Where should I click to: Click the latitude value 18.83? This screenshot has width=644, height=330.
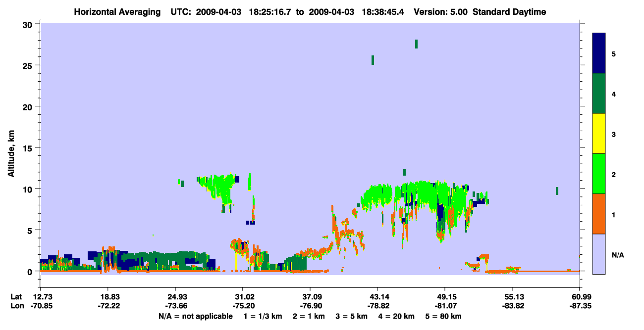(x=108, y=296)
